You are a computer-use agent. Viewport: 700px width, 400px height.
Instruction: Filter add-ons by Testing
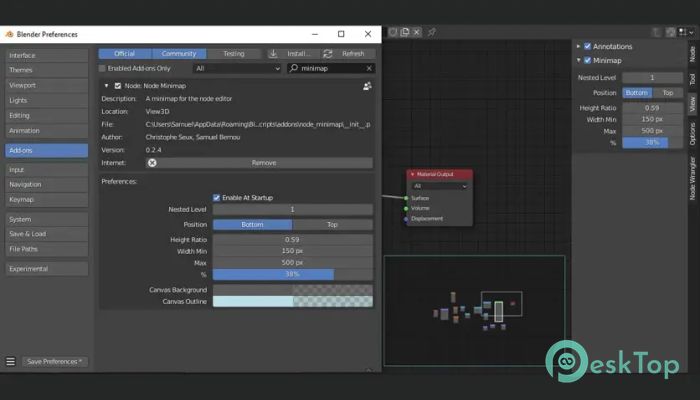(x=234, y=54)
